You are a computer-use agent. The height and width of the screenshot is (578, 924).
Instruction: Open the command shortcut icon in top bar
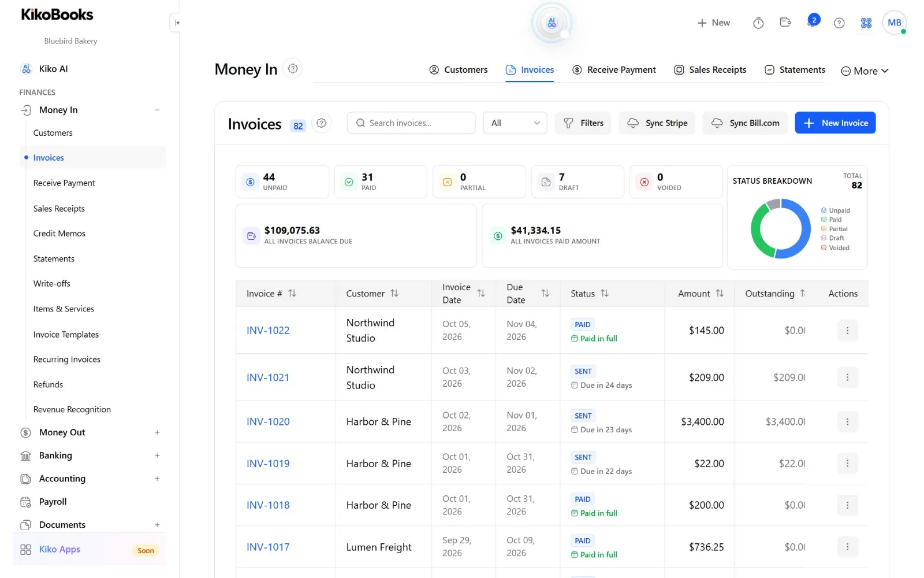pos(866,23)
